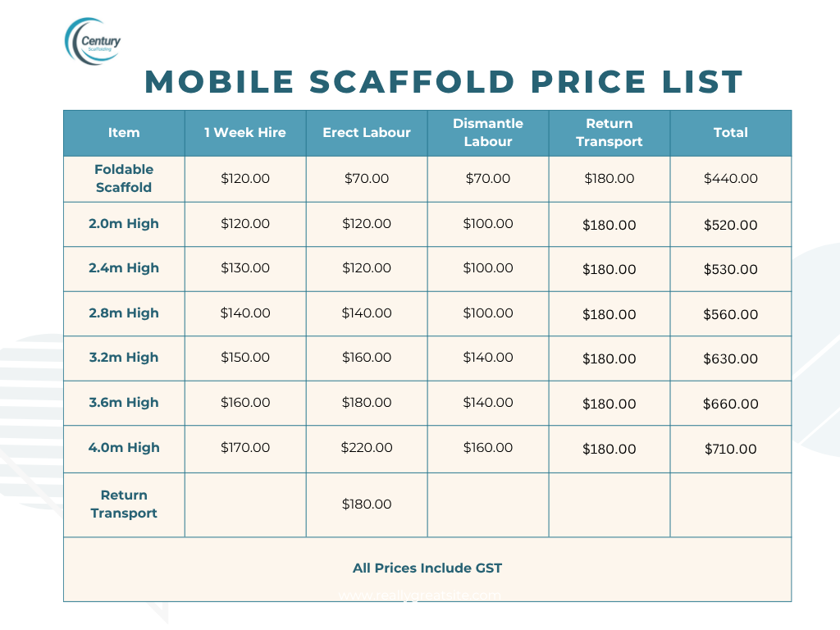Click the Dismantle Labour header cell
840x630 pixels.
coord(488,133)
